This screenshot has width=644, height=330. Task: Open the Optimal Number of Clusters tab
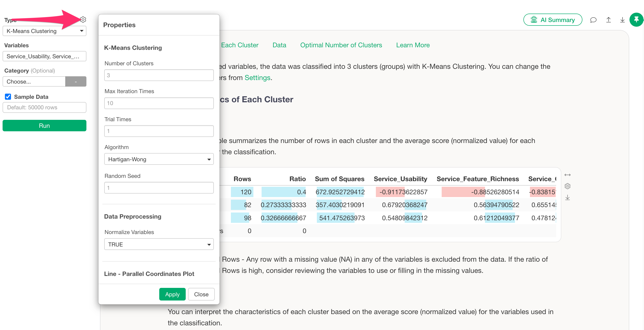341,45
